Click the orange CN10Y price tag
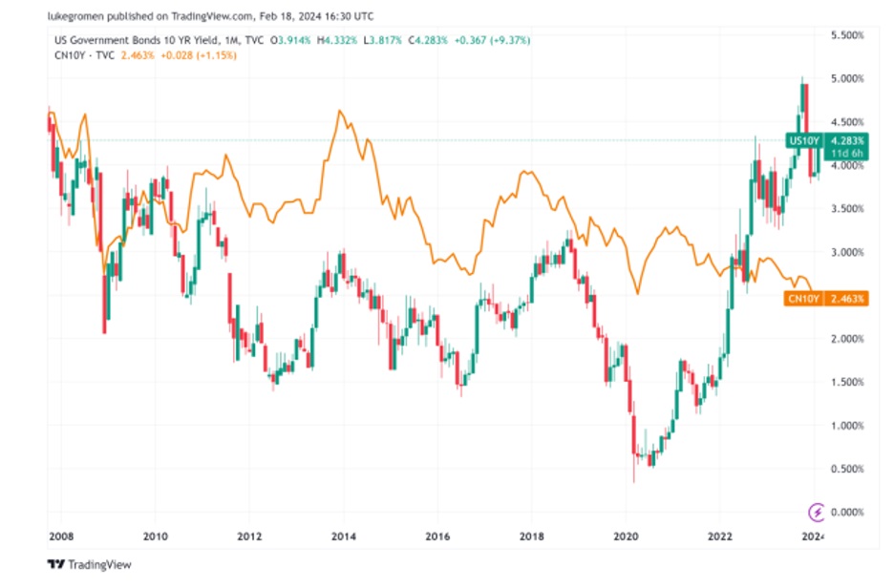894x588 pixels. tap(800, 298)
